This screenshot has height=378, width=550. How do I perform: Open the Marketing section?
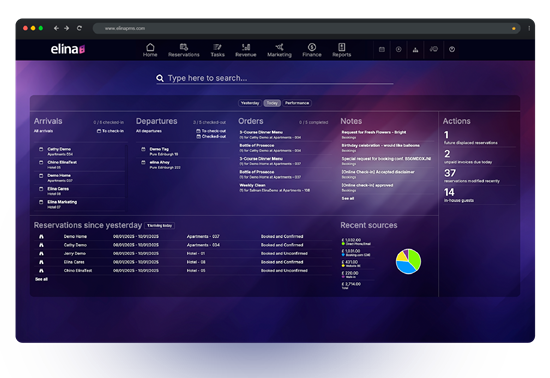click(x=279, y=50)
